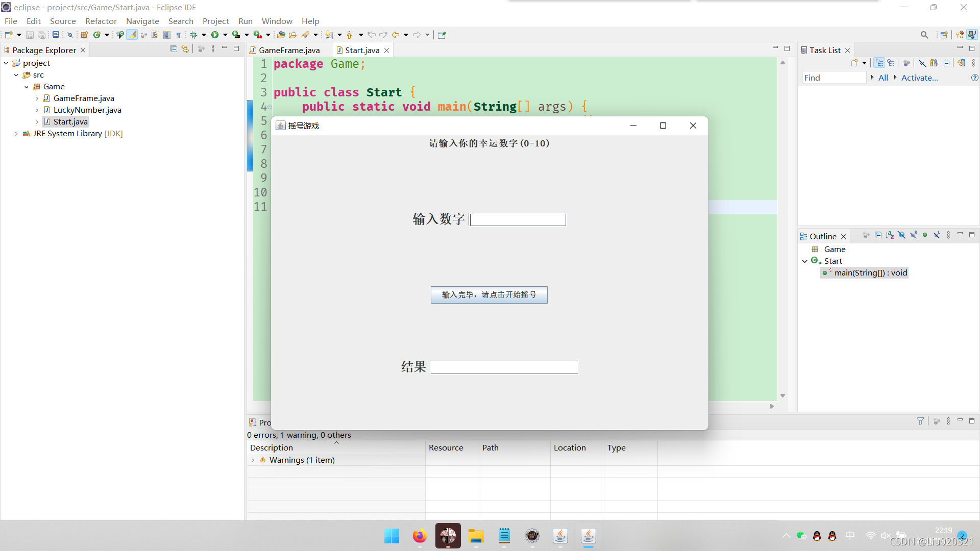Toggle Link with Editor in Package Explorer
The height and width of the screenshot is (551, 980).
point(185,49)
